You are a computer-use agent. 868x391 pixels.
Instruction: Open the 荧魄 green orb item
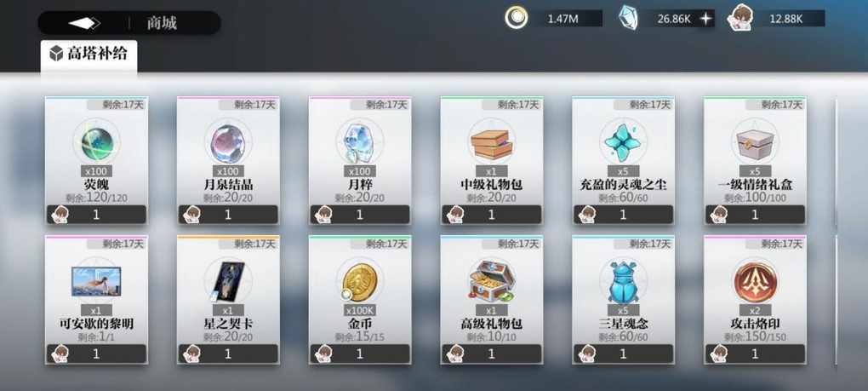pos(96,142)
